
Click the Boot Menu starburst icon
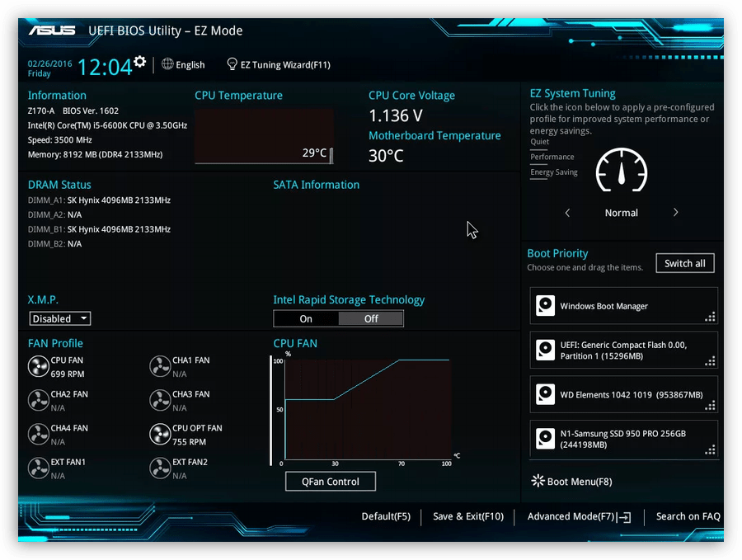pos(538,481)
